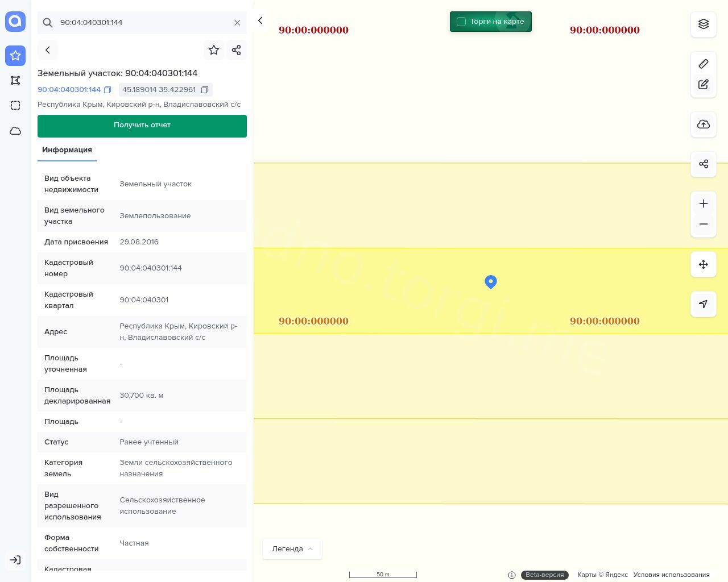Click the map share icon on right
Screen dimensions: 728x582
[x=704, y=164]
